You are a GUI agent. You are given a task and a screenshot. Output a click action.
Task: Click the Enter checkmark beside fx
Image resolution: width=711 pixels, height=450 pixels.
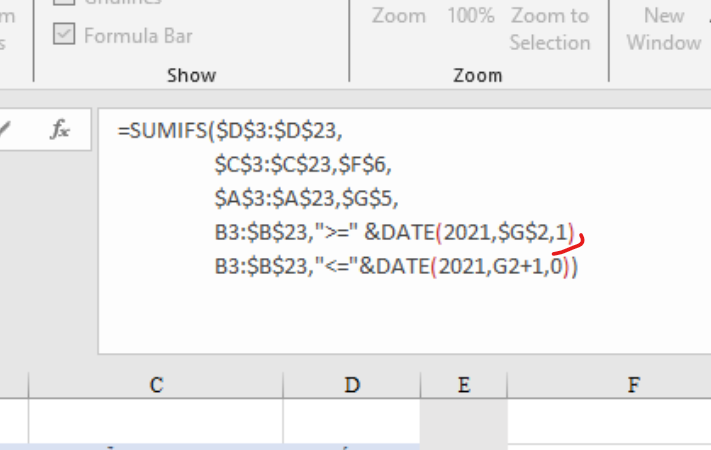[x=4, y=129]
